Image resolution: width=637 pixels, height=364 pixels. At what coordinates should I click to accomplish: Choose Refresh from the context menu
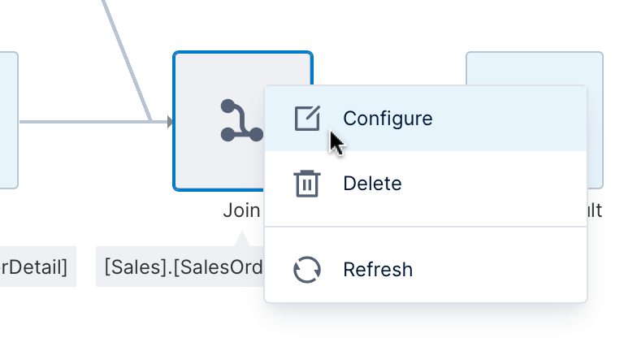426,270
